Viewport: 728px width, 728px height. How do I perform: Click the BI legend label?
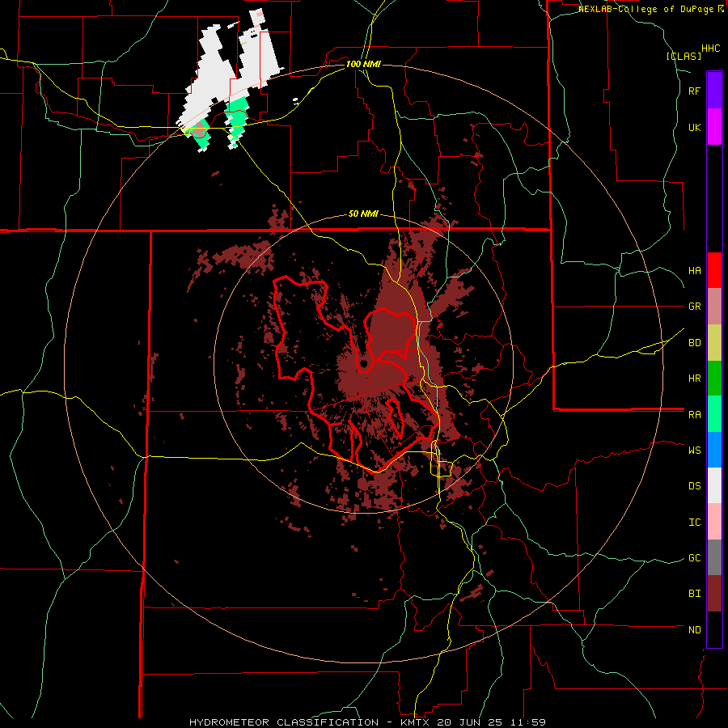(694, 594)
